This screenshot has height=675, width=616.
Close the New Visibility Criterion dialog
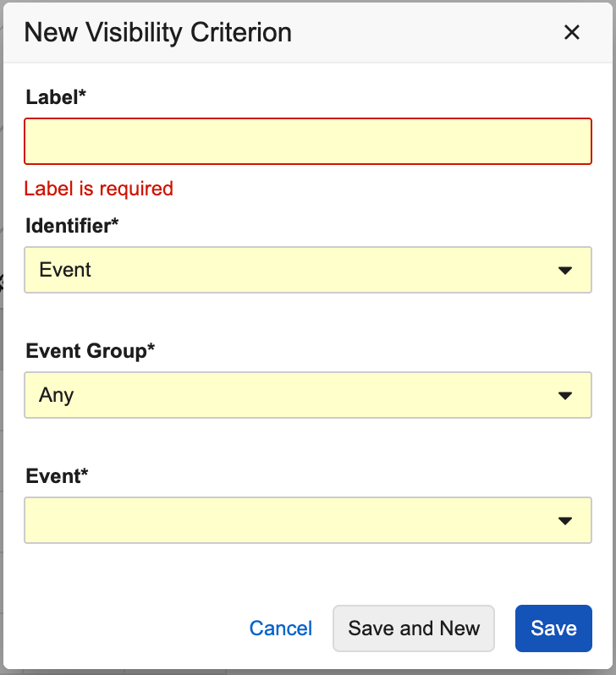572,33
